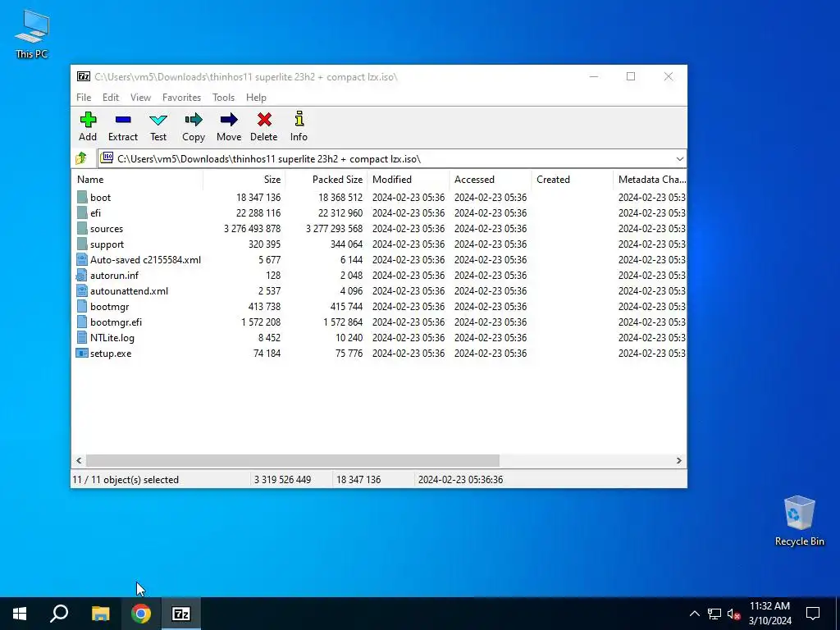
Task: Click the sources folder icon
Action: tap(82, 228)
